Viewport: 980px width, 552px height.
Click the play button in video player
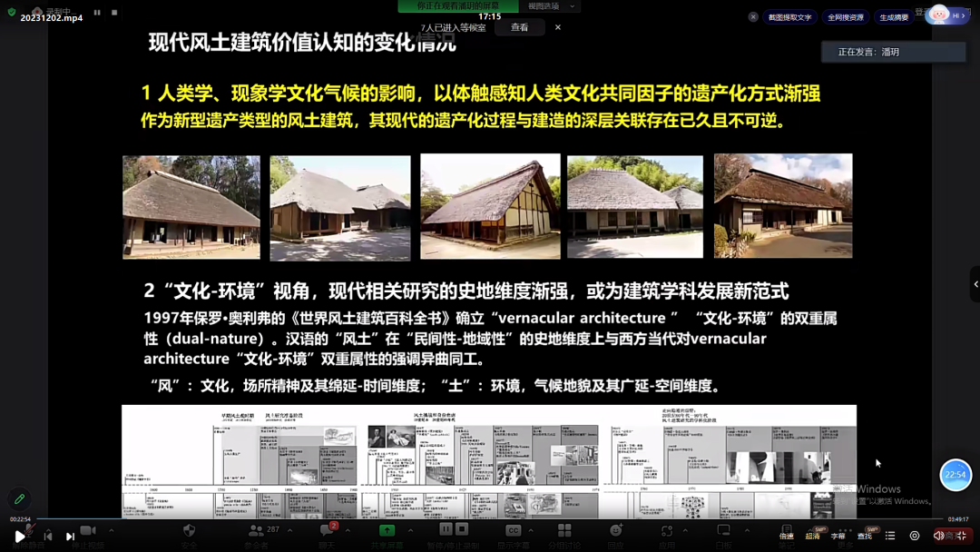point(19,537)
